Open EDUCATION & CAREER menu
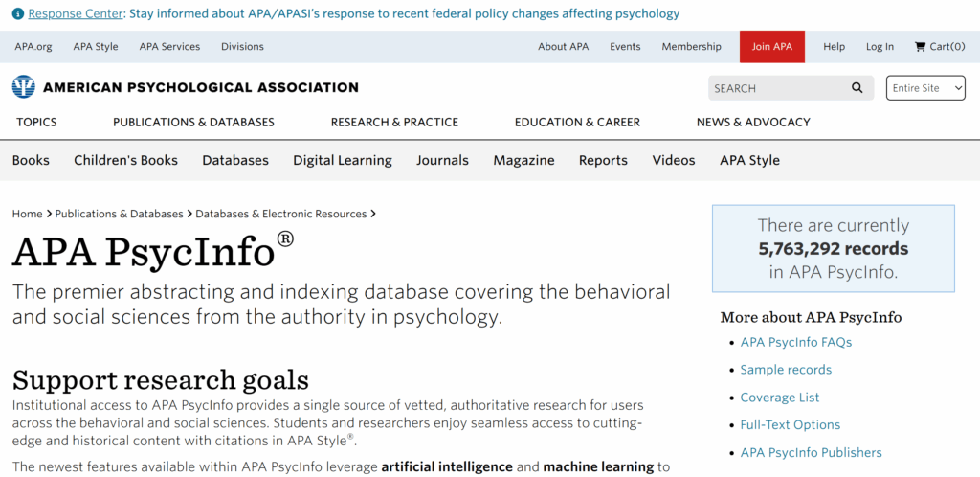Image resolution: width=980 pixels, height=477 pixels. (577, 122)
